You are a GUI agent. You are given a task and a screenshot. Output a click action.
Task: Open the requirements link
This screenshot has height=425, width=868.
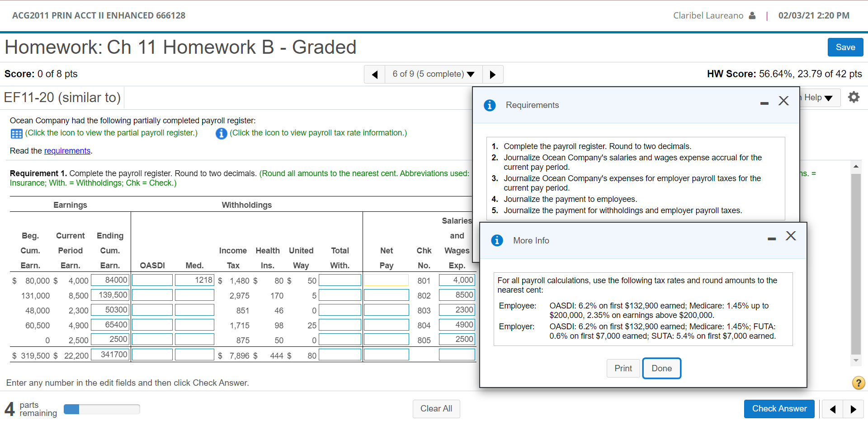click(x=67, y=151)
